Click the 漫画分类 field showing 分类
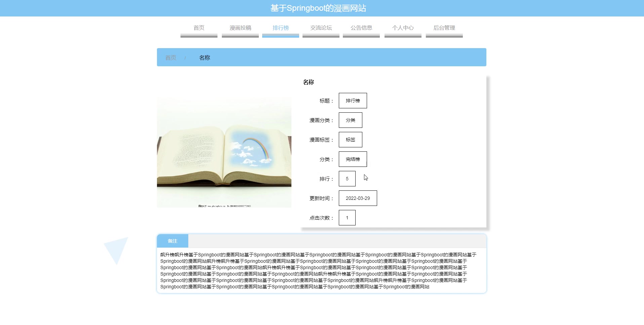This screenshot has width=644, height=325. (x=351, y=120)
